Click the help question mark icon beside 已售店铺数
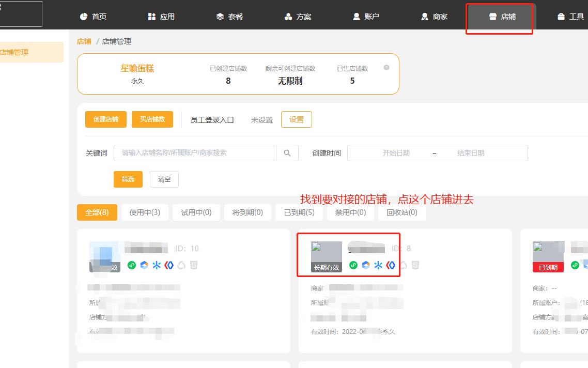 (x=386, y=68)
